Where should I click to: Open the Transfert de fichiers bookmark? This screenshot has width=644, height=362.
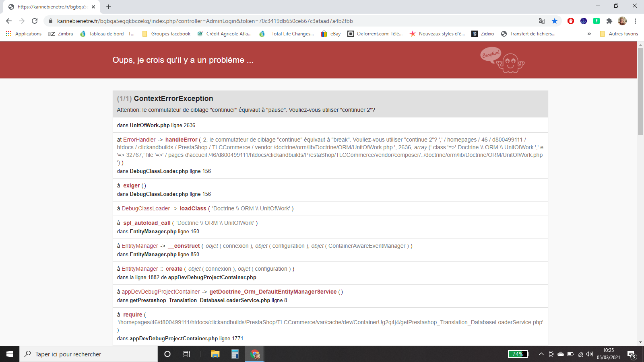(528, 34)
